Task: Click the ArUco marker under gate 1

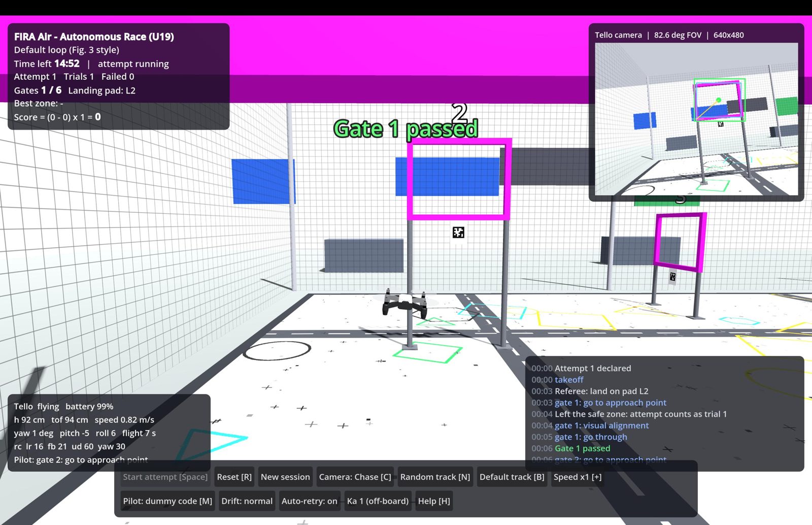Action: tap(458, 233)
